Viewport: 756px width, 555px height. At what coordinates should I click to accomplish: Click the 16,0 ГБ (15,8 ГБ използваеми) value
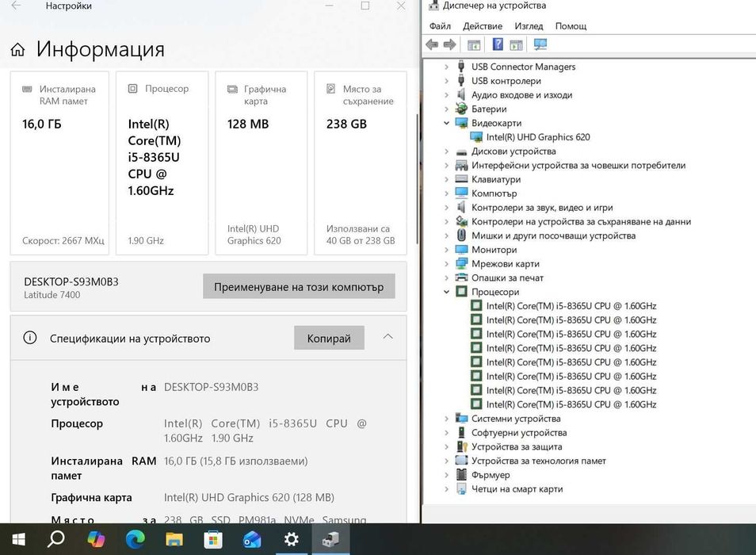click(236, 461)
